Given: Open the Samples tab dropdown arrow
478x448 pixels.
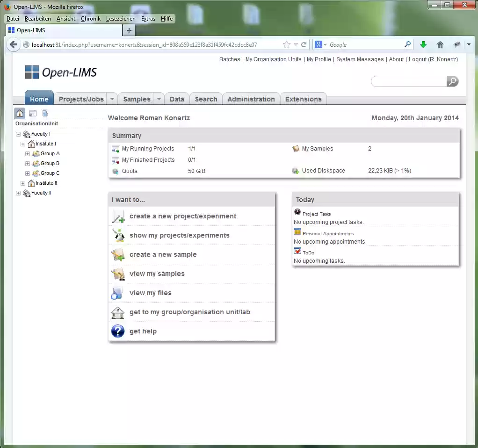Looking at the screenshot, I should (159, 99).
